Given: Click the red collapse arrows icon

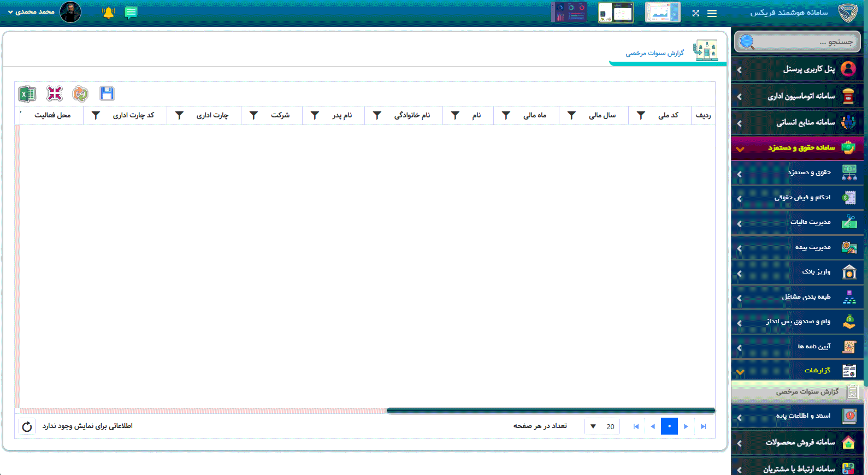Looking at the screenshot, I should point(54,94).
